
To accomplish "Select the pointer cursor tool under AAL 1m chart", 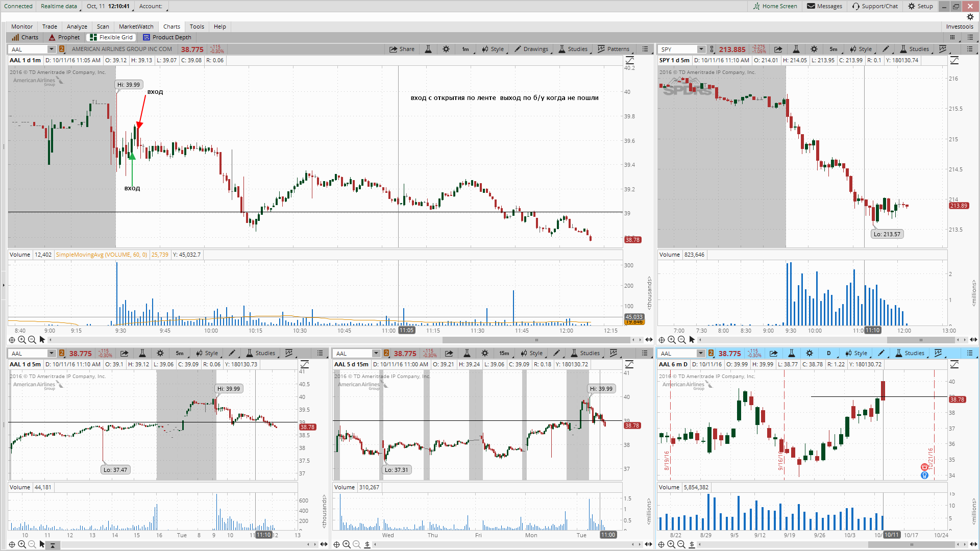I will pos(42,340).
